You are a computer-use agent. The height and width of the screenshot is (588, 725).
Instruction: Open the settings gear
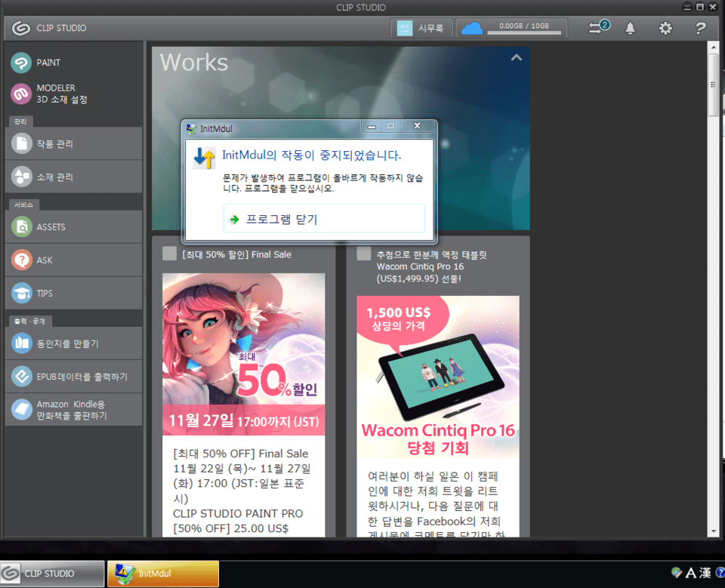[x=665, y=29]
